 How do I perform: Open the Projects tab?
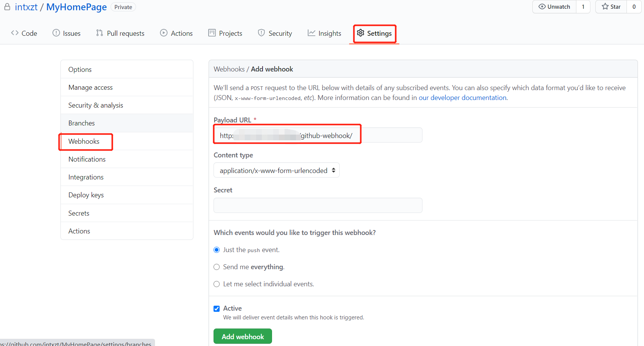pyautogui.click(x=225, y=33)
